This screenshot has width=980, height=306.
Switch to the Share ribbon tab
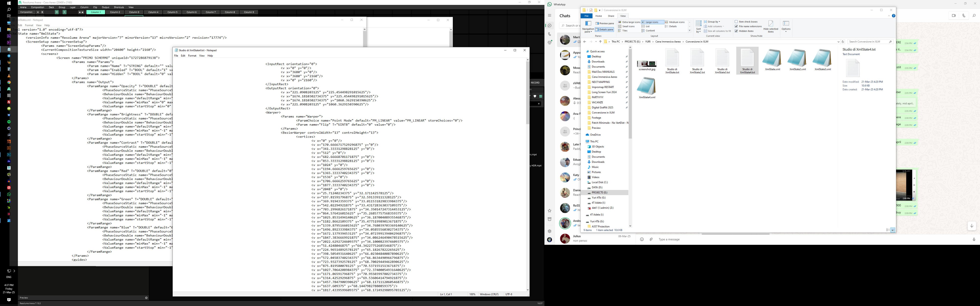click(611, 16)
